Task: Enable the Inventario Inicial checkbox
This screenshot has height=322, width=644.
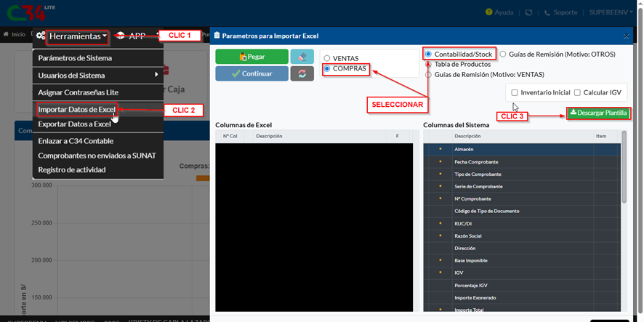Action: tap(515, 92)
